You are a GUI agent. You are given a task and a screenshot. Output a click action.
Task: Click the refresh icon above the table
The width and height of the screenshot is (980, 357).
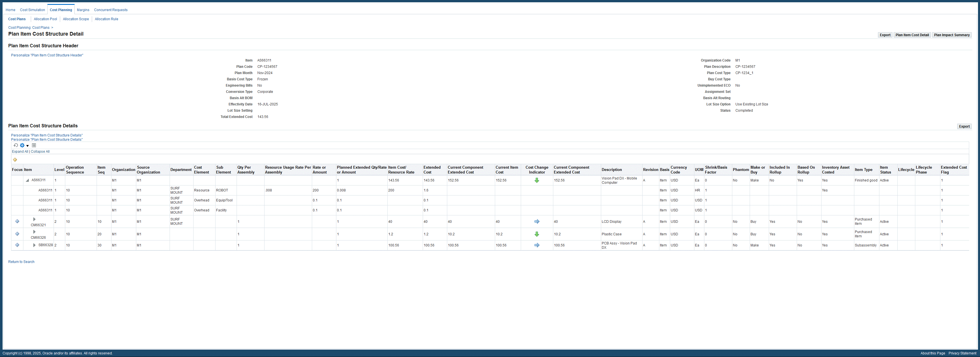coord(16,145)
